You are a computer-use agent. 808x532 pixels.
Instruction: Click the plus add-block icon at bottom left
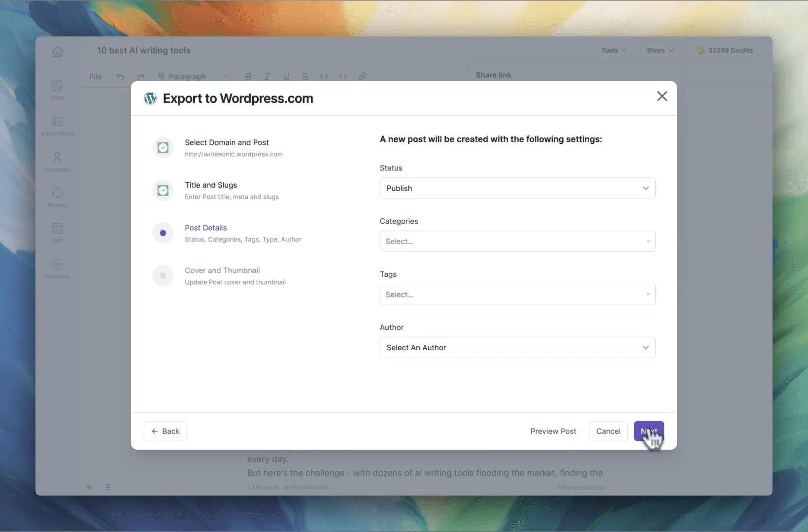[89, 487]
